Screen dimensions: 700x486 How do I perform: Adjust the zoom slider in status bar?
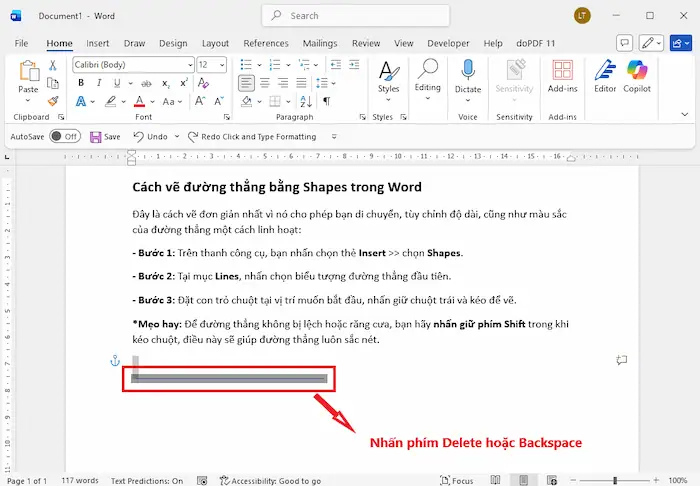click(x=617, y=481)
